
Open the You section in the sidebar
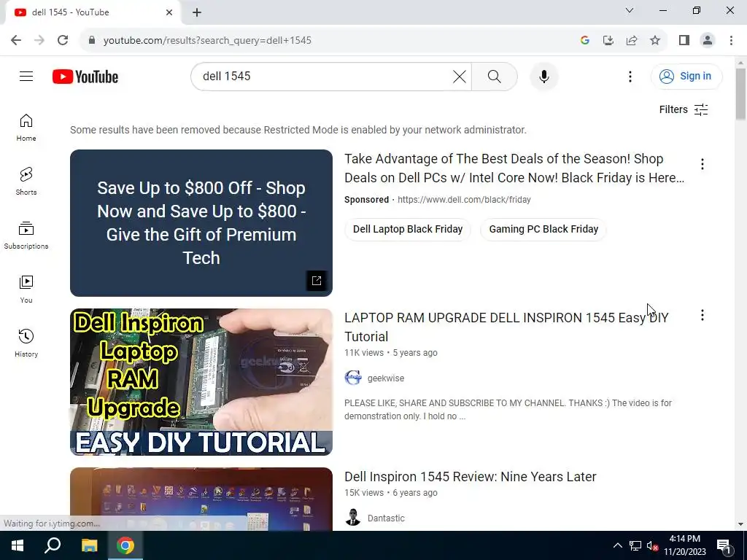click(x=26, y=289)
